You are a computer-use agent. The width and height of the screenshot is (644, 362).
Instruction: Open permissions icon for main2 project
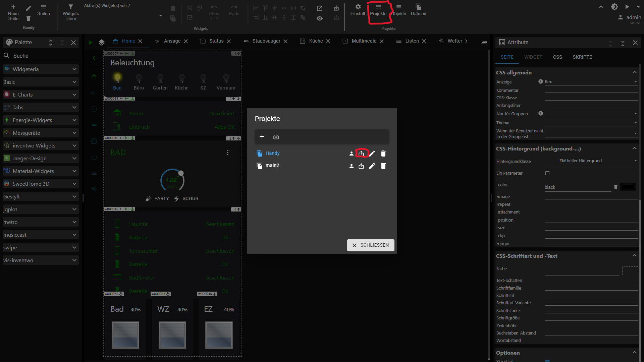[x=351, y=166]
